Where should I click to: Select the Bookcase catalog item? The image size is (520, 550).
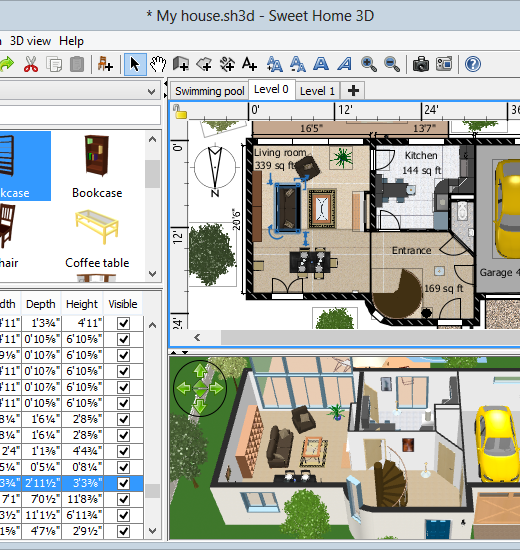(x=97, y=166)
